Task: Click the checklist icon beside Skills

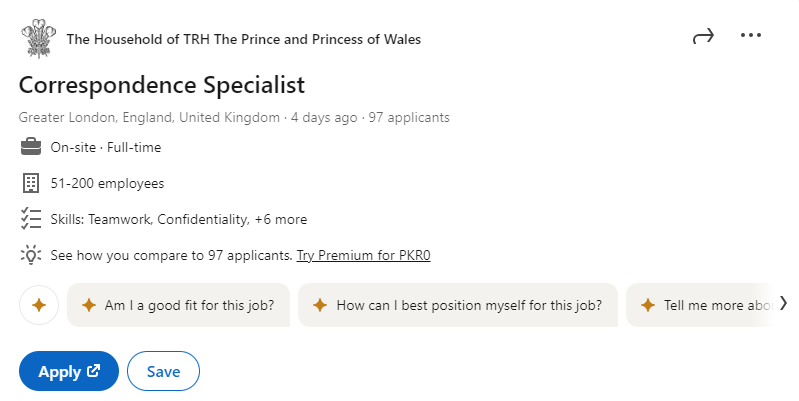Action: click(30, 219)
